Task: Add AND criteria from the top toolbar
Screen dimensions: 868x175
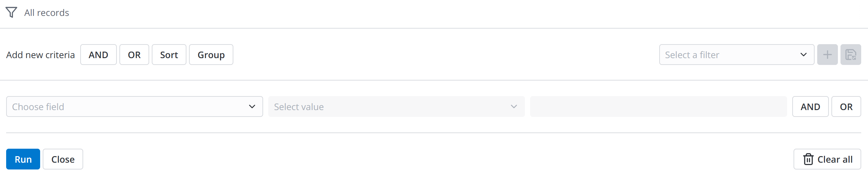Action: tap(98, 55)
